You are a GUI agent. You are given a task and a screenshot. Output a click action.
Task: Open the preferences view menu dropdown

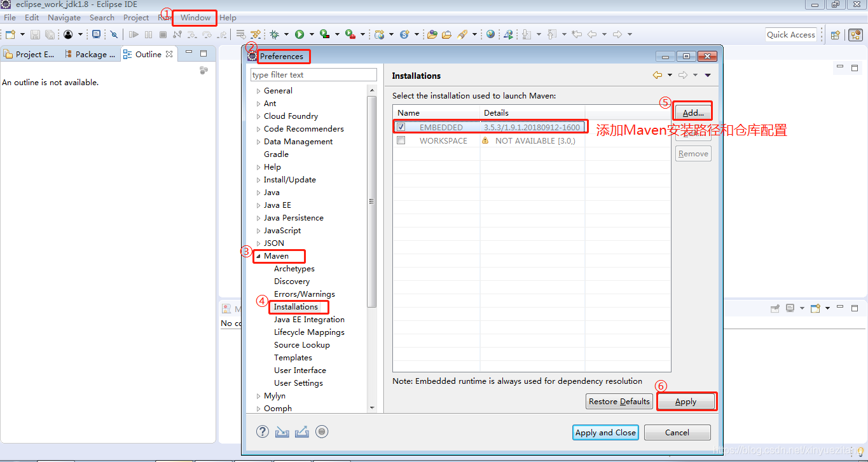tap(708, 75)
